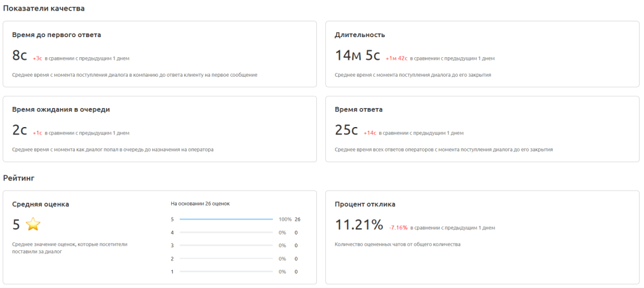Screen dimensions: 644x288
Task: Click the "11.21%" response rate value
Action: pos(358,225)
